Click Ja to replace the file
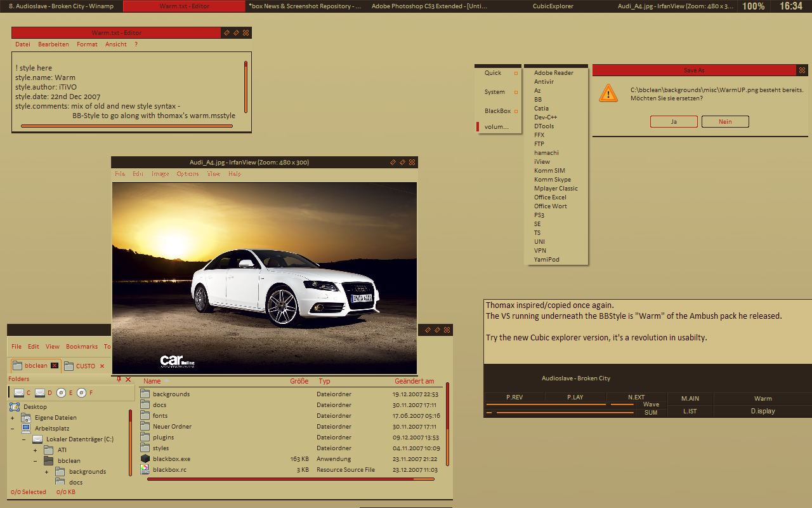This screenshot has height=508, width=812. [674, 122]
